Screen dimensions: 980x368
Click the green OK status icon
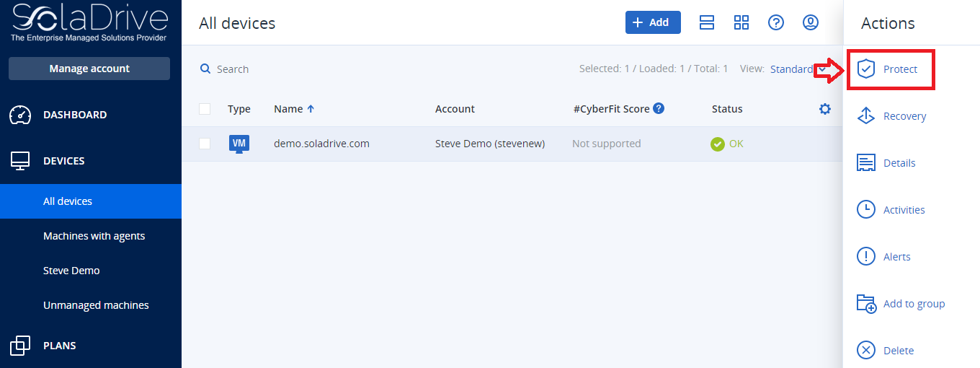[x=717, y=144]
